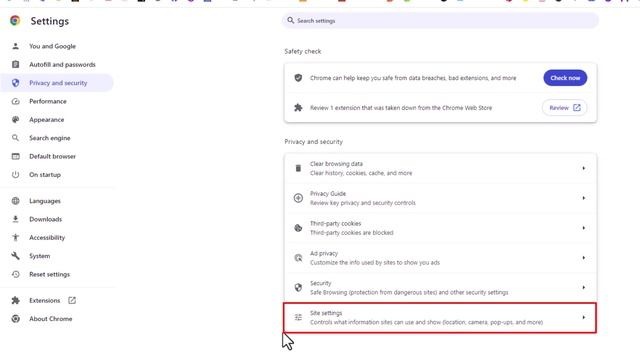Open Site settings via its arrow
Viewport: 640px width, 360px height.
click(584, 317)
